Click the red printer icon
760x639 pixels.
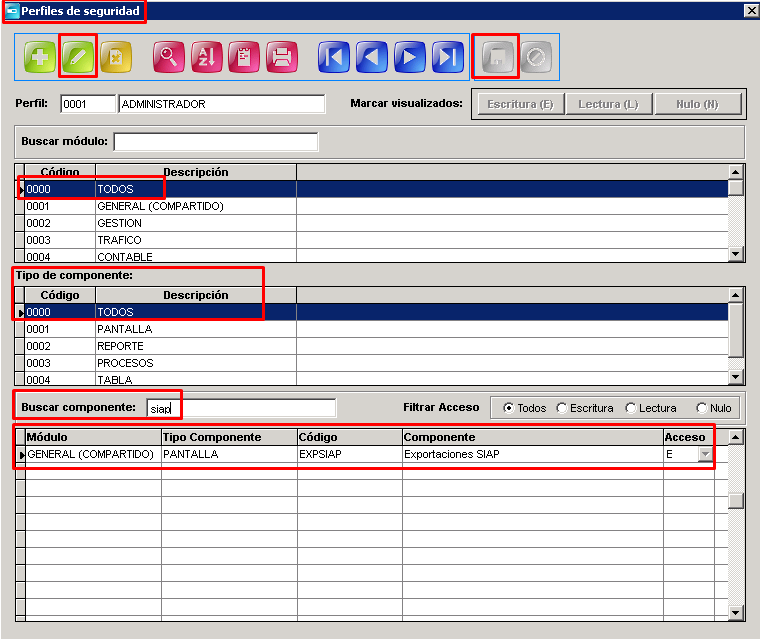pyautogui.click(x=282, y=57)
